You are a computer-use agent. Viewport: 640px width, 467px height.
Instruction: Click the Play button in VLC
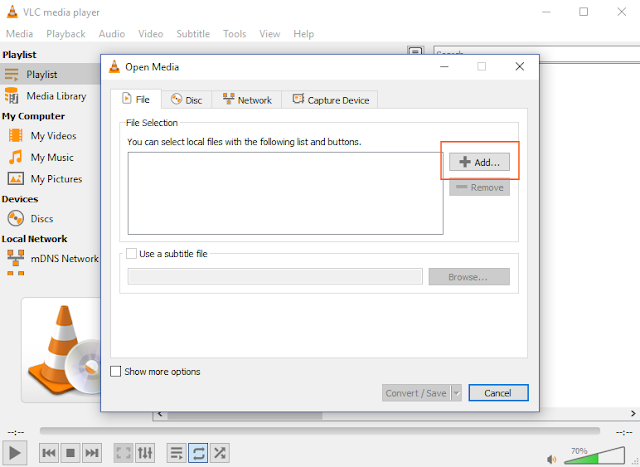tap(15, 453)
